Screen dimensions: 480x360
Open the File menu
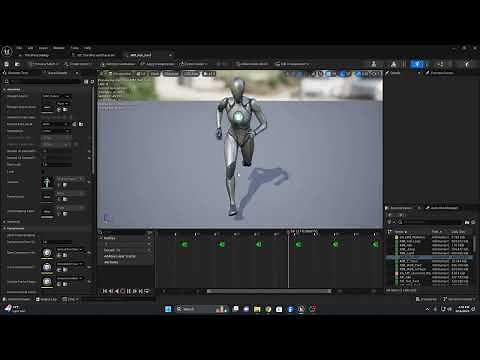[19, 48]
